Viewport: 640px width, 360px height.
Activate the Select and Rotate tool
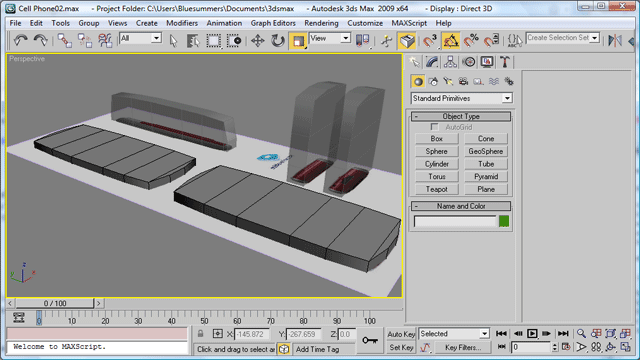point(278,40)
